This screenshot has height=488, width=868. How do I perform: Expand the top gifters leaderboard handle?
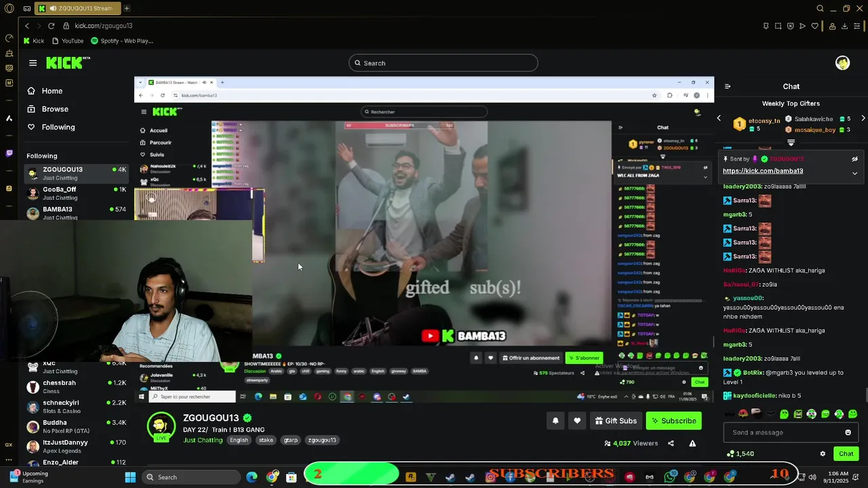791,142
